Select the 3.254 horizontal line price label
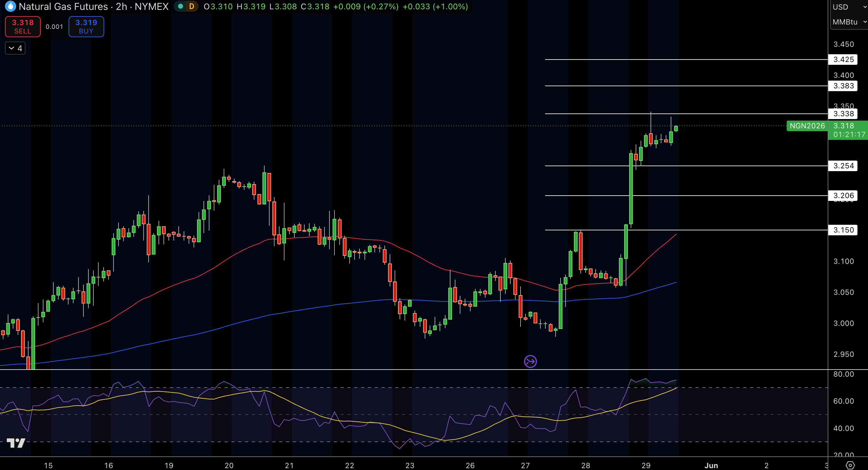868x470 pixels. pos(843,166)
